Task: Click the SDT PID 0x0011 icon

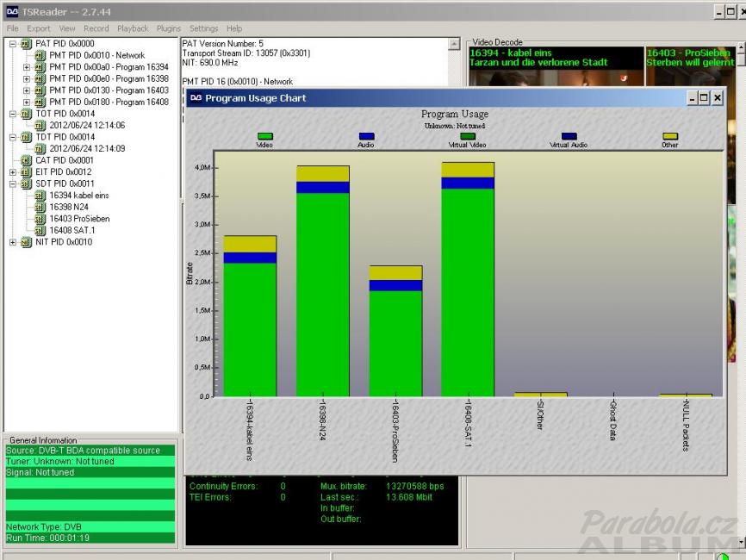Action: 26,184
